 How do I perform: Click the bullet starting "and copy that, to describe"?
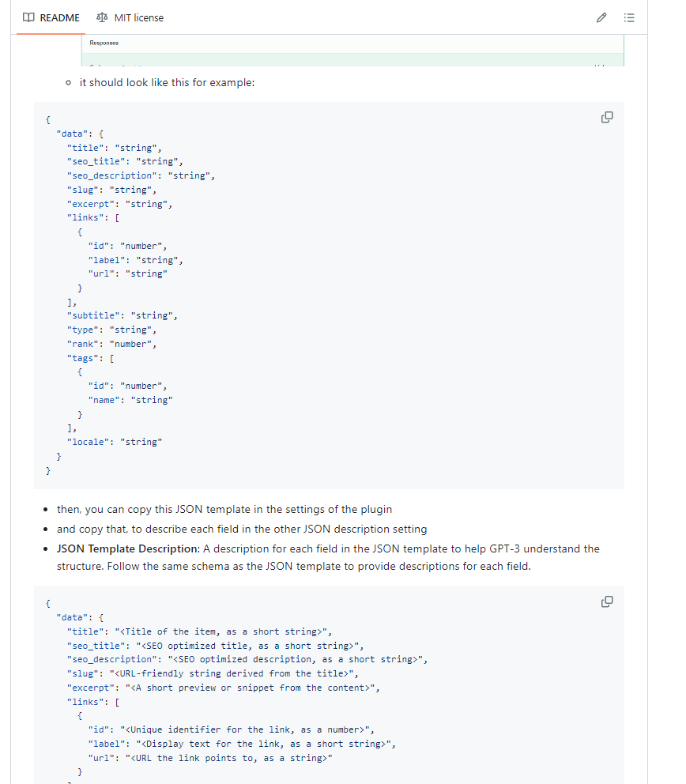[x=241, y=529]
